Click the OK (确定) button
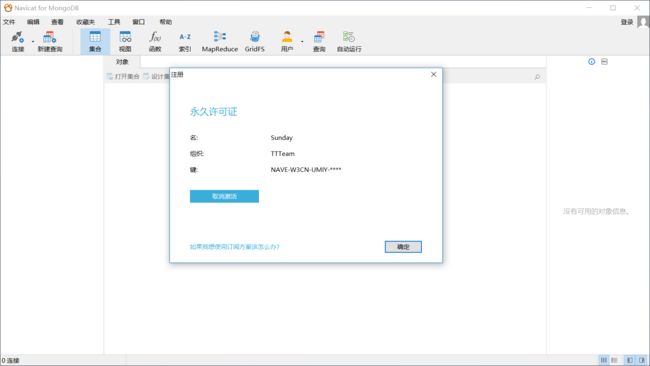The image size is (650, 366). click(x=403, y=247)
